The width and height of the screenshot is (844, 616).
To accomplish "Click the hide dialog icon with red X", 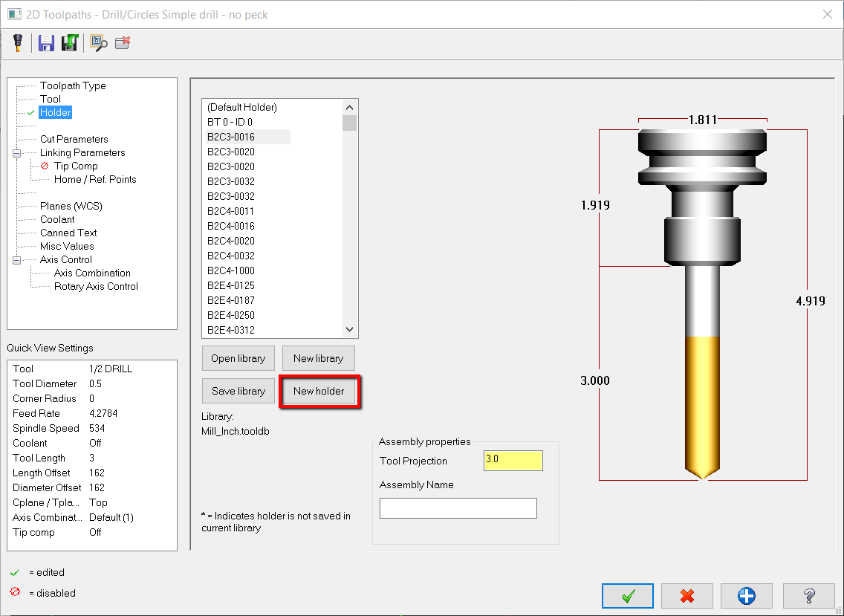I will tap(123, 43).
